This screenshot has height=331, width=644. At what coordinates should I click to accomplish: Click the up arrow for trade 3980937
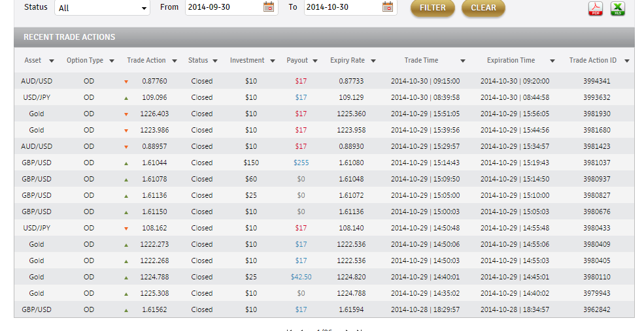pyautogui.click(x=126, y=180)
